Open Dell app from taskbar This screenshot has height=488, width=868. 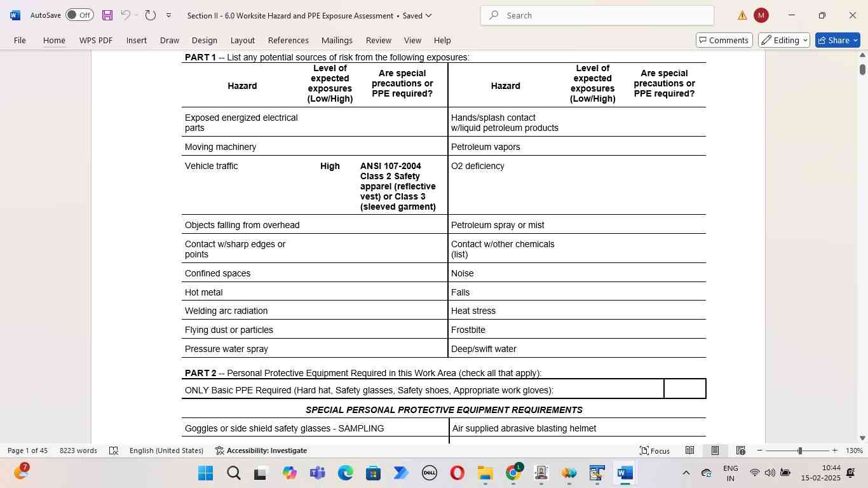tap(429, 473)
